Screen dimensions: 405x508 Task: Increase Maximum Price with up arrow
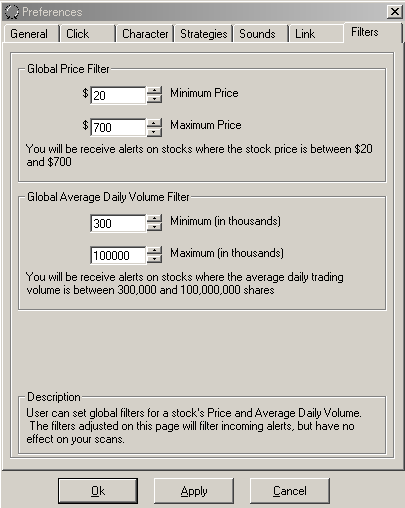(x=154, y=123)
